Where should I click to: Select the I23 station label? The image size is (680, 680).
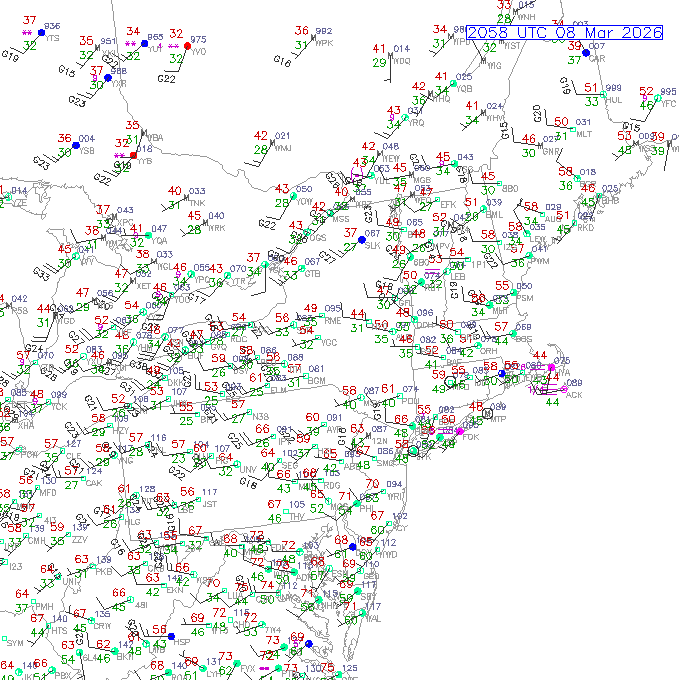[x=16, y=566]
